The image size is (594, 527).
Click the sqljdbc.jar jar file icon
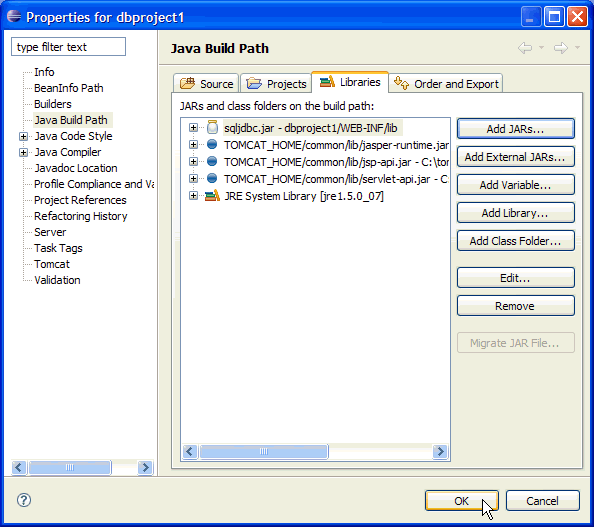pos(212,127)
